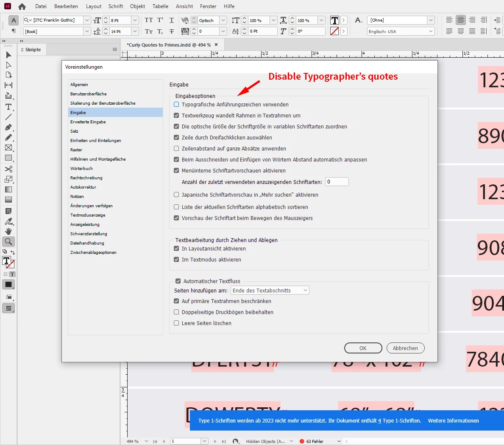This screenshot has height=445, width=504.
Task: Apply Underline formatting
Action: [x=172, y=20]
